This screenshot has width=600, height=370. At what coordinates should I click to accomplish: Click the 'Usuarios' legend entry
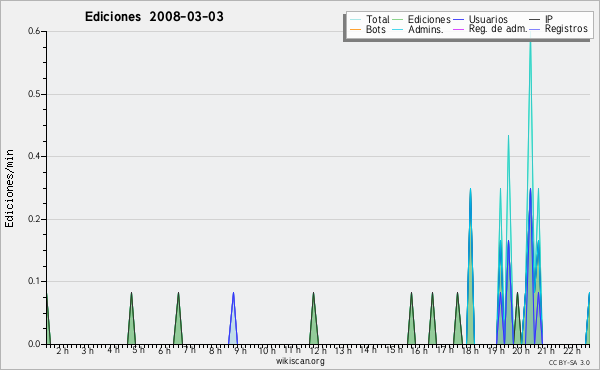point(481,19)
